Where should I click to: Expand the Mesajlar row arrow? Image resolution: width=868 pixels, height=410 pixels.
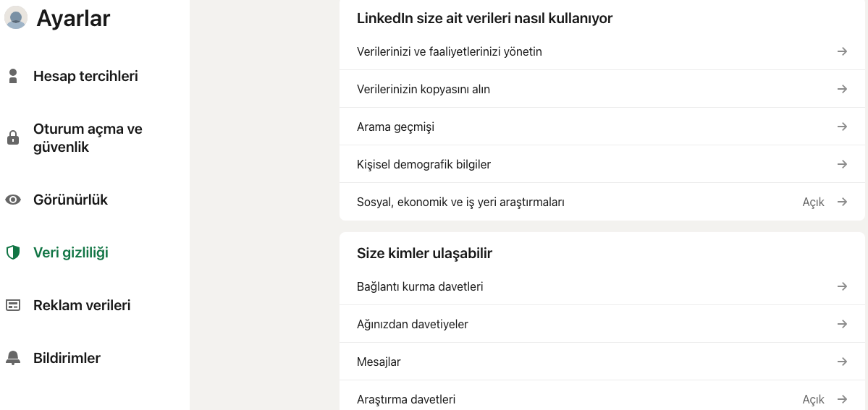click(842, 362)
